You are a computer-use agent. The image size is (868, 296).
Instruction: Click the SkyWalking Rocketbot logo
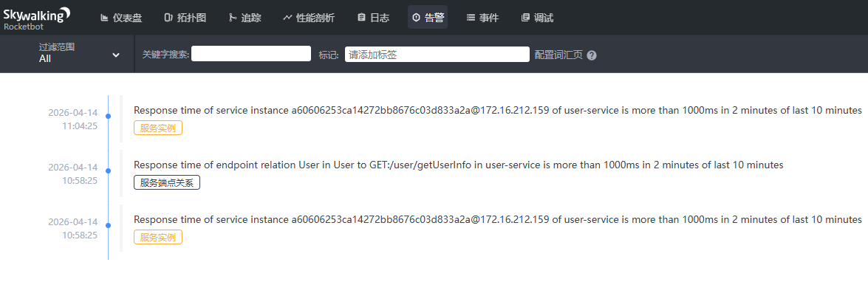[36, 17]
